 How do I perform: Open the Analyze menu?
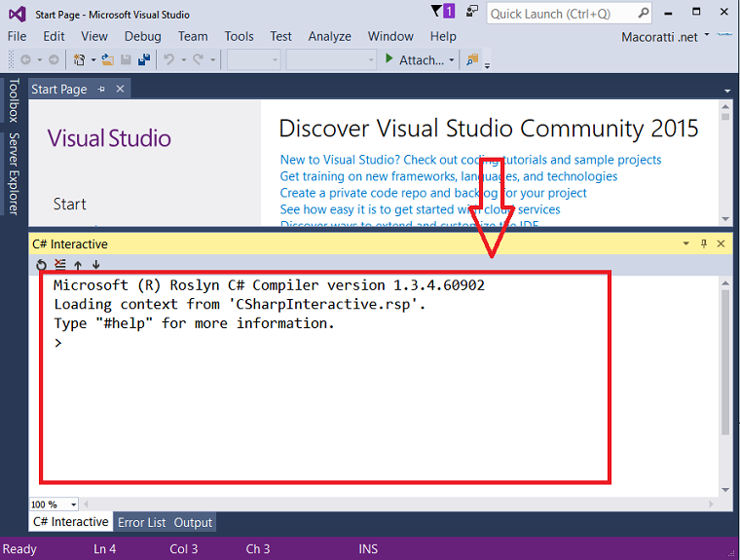(x=329, y=36)
